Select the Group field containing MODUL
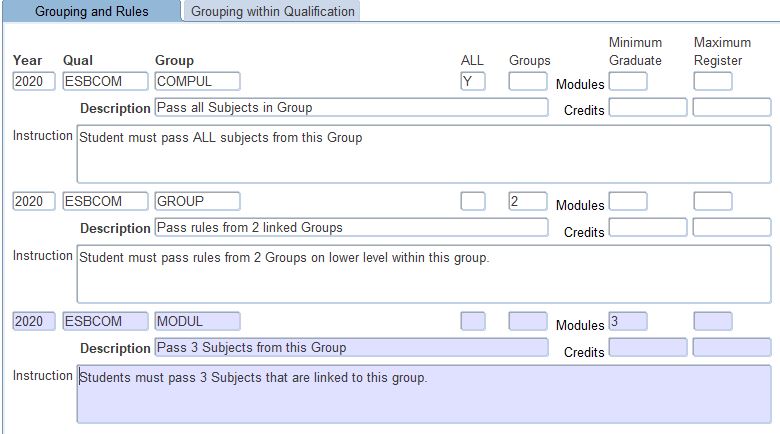This screenshot has width=780, height=434. [197, 322]
